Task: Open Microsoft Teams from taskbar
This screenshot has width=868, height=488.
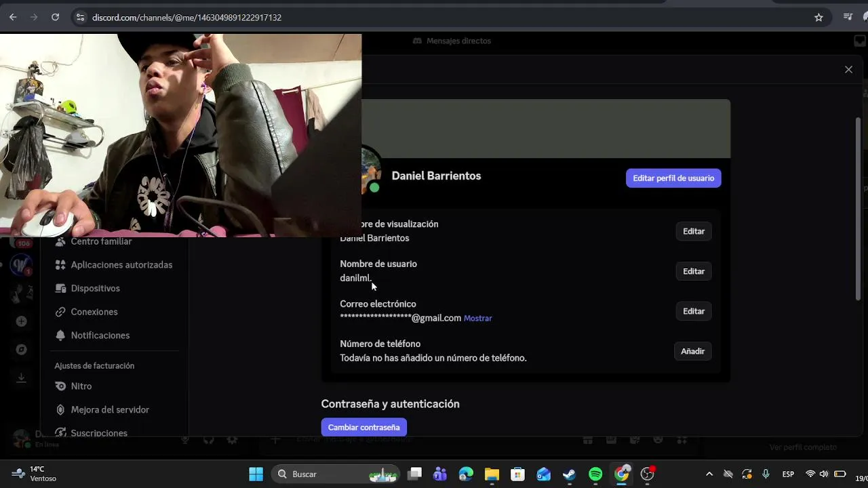Action: (440, 474)
